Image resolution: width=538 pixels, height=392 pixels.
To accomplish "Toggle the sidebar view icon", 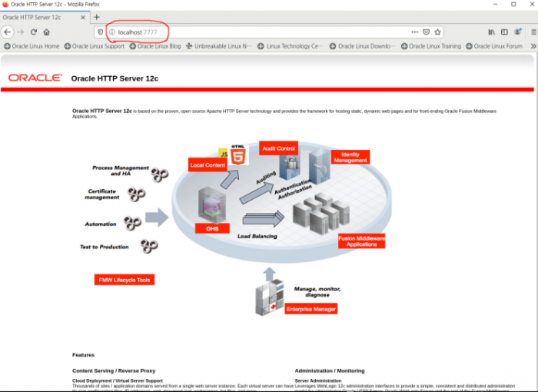I will tap(504, 32).
